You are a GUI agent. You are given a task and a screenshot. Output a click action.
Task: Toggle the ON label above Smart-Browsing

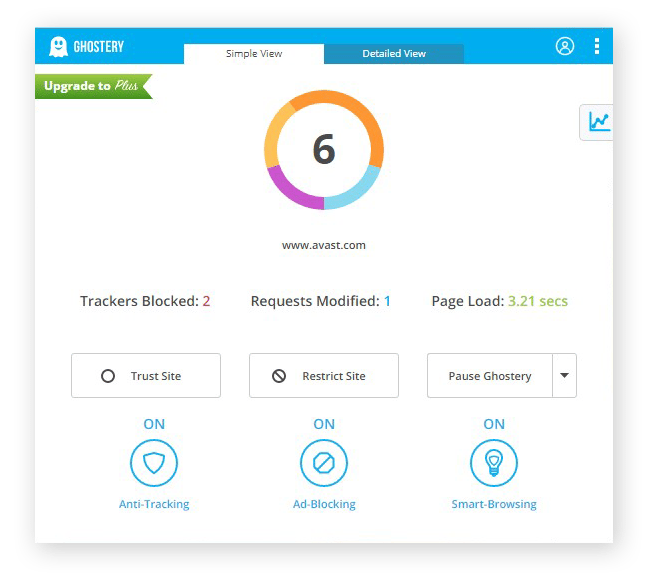pos(494,424)
